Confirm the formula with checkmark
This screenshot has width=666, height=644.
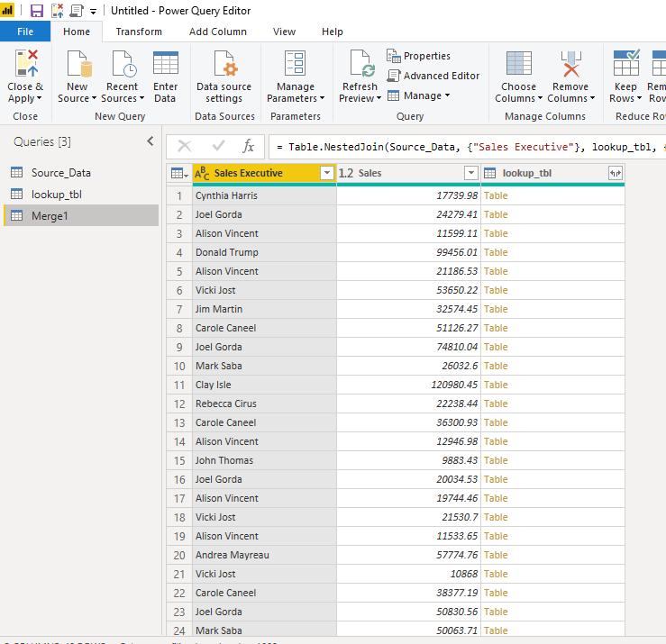[218, 147]
